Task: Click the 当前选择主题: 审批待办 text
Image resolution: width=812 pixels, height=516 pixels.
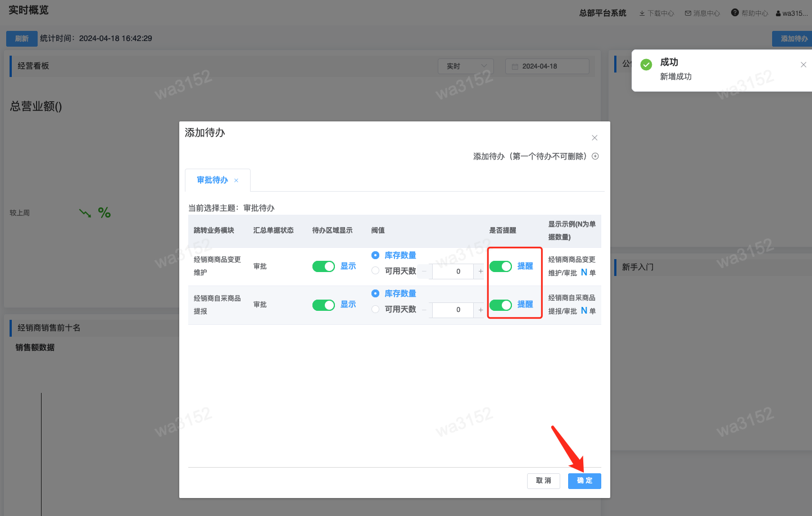Action: [232, 208]
